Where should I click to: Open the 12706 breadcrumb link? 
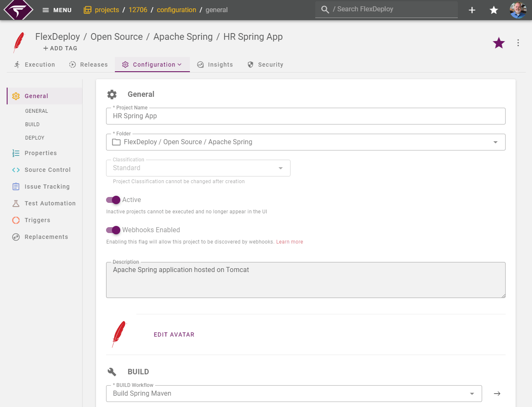pyautogui.click(x=138, y=10)
